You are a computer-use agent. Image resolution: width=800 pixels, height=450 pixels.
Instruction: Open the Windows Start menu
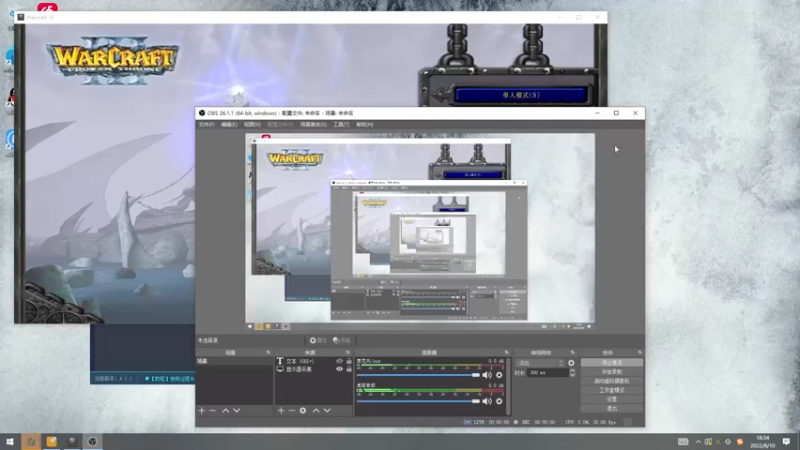[x=10, y=441]
